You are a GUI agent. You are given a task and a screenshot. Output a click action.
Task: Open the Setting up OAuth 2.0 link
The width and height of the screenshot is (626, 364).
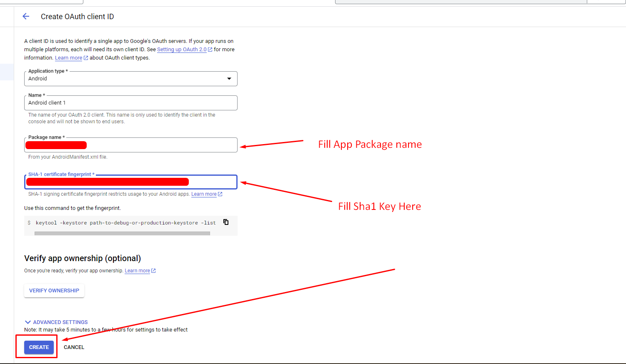(x=182, y=50)
